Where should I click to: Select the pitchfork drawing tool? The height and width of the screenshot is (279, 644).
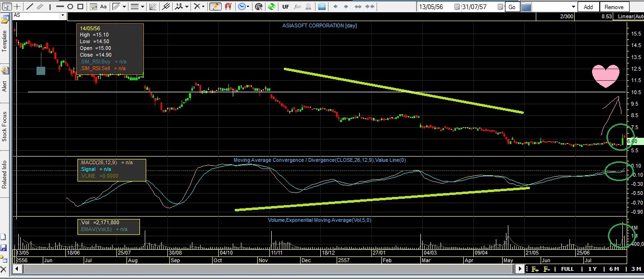[x=166, y=7]
